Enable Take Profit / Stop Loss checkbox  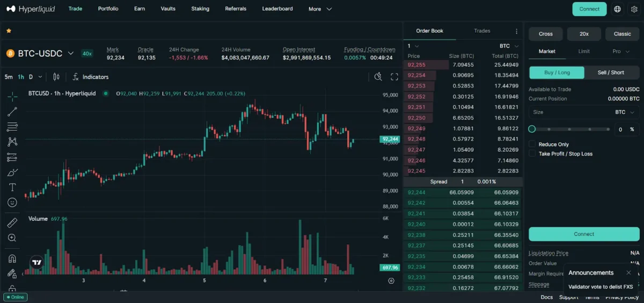(x=532, y=154)
